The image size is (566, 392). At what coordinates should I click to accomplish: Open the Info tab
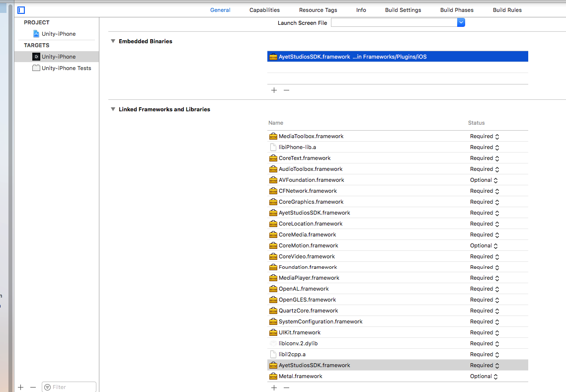[x=361, y=10]
